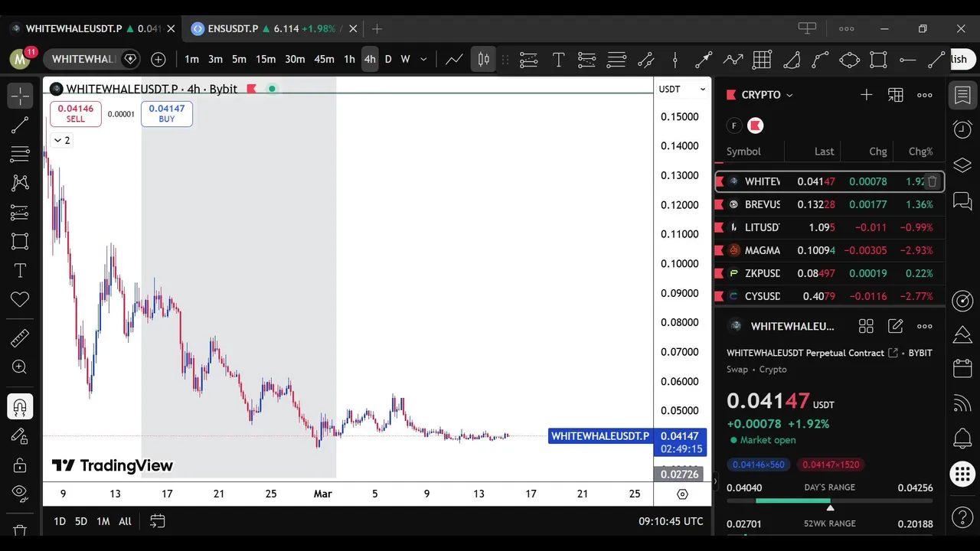Open the USDT currency dropdown
The image size is (980, 551).
[682, 89]
